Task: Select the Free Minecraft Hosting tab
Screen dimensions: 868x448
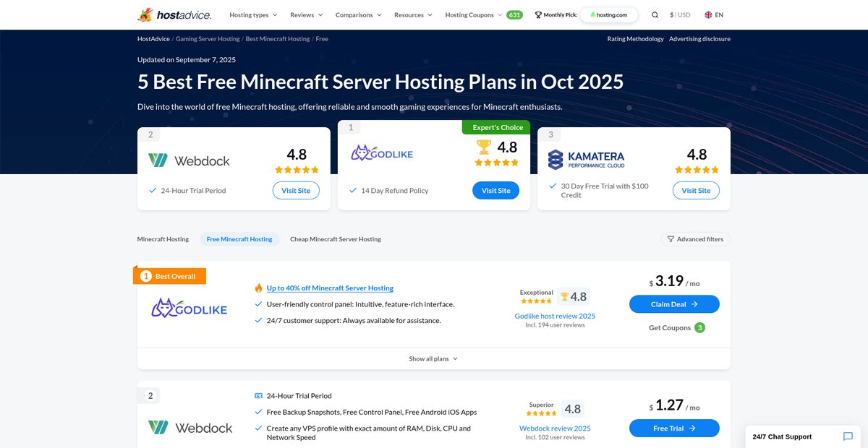Action: [239, 239]
